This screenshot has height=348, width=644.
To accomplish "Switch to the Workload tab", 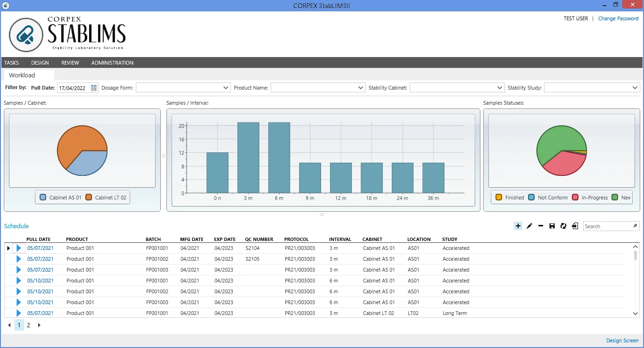I will click(x=22, y=75).
